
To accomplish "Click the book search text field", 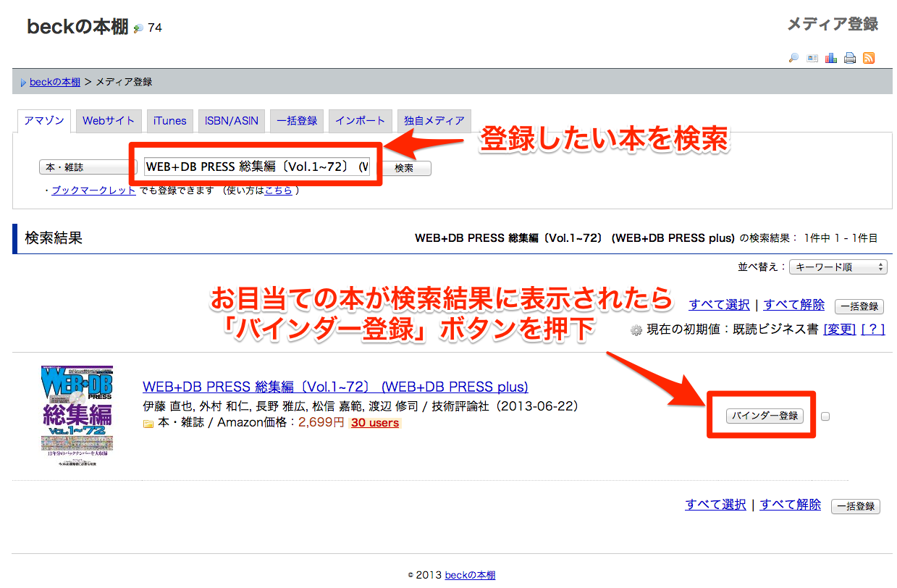I will click(x=257, y=167).
